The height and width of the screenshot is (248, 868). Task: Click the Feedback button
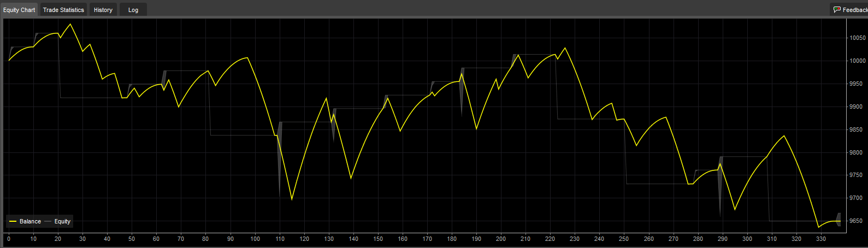tap(850, 10)
